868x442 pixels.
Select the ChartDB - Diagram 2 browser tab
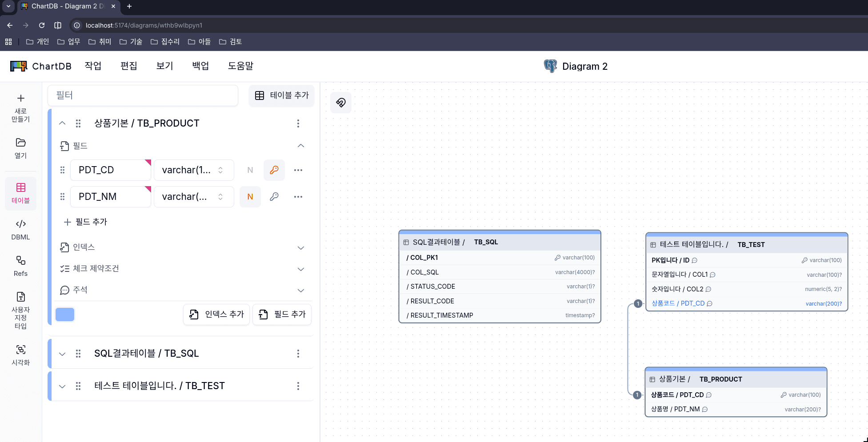click(x=68, y=7)
